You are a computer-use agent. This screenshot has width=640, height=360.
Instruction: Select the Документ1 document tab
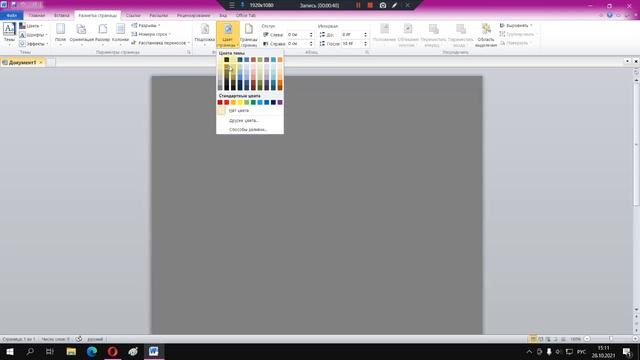[x=22, y=62]
